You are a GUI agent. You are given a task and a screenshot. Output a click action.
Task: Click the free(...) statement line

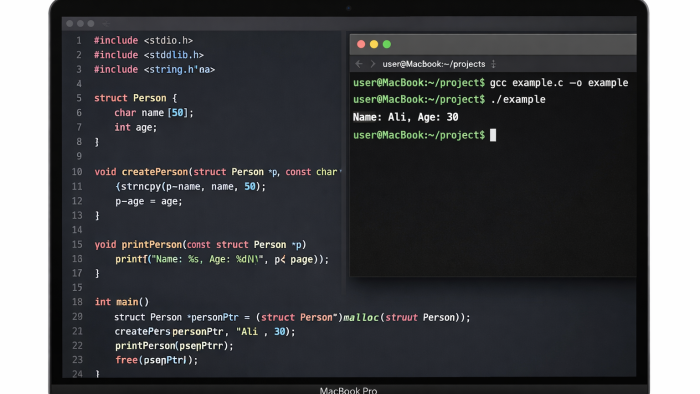[x=156, y=360]
